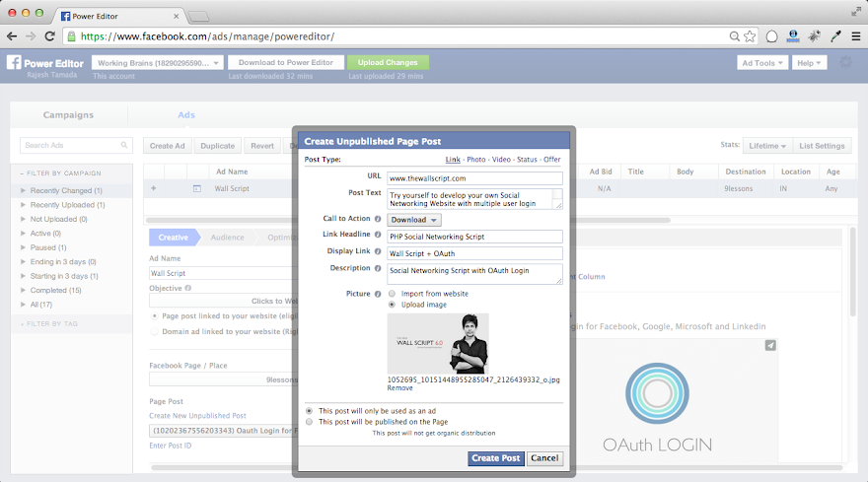Select Page post linked to your website option

(155, 316)
